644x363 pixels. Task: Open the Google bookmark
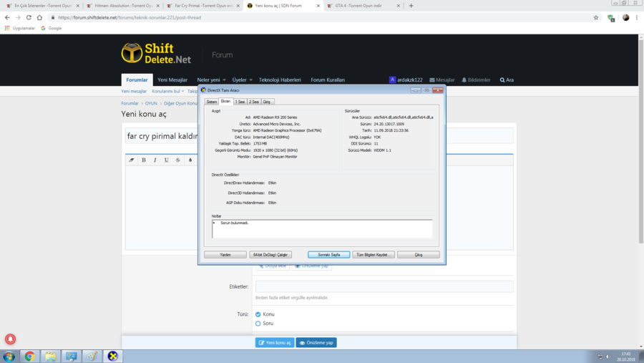coord(52,29)
